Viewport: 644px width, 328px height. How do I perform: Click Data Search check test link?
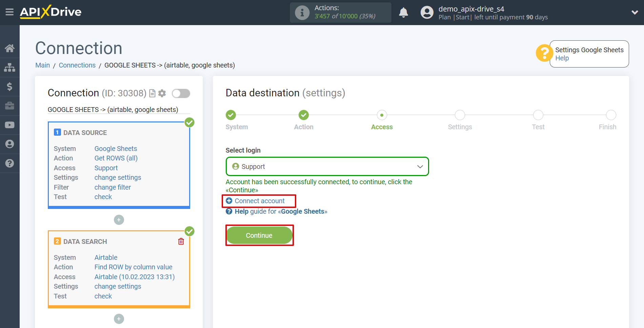pos(103,296)
